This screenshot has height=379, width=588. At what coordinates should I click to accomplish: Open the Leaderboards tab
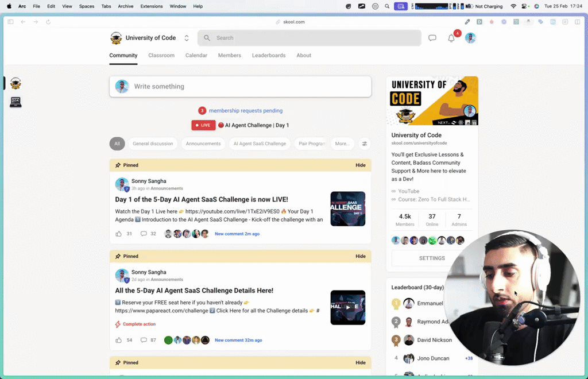pyautogui.click(x=269, y=56)
